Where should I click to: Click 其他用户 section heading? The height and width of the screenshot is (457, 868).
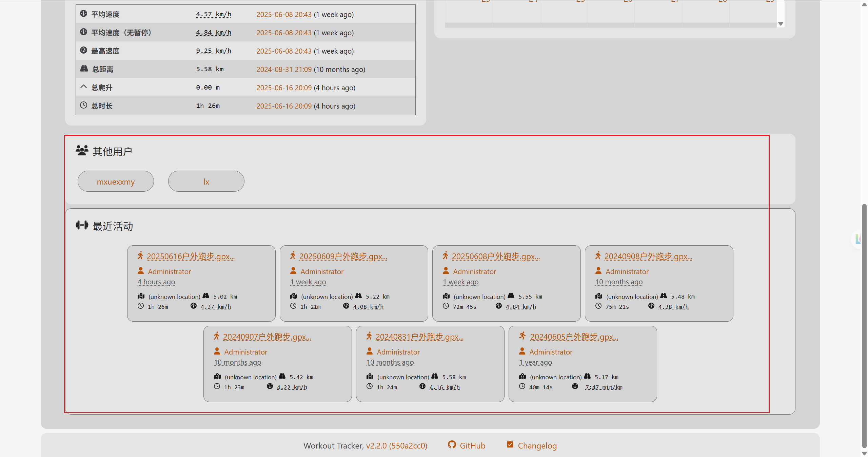tap(112, 151)
